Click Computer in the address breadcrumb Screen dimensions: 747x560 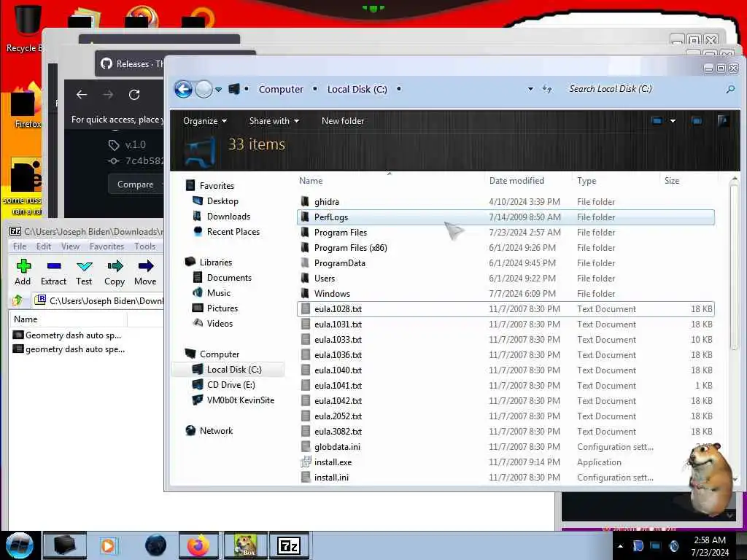pos(281,89)
